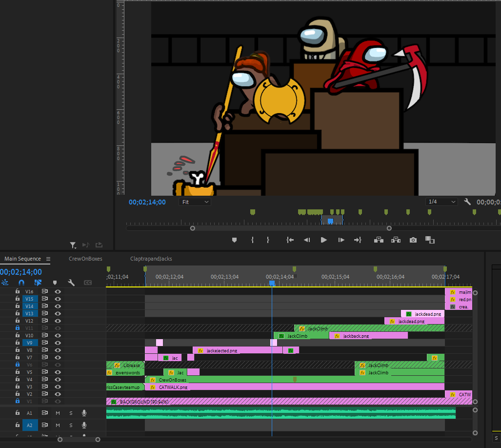Open the Fit zoom level dropdown

(195, 202)
